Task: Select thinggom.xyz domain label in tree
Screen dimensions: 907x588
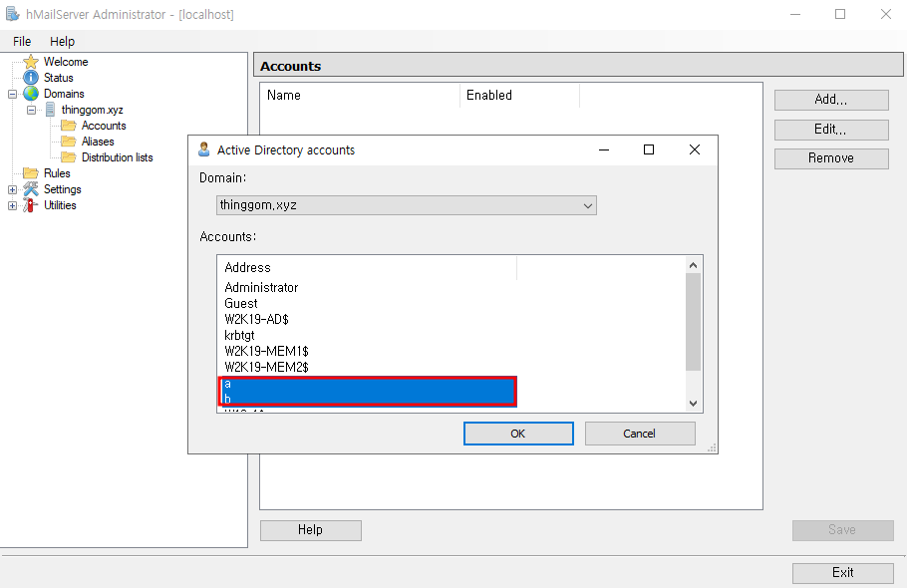Action: 92,110
